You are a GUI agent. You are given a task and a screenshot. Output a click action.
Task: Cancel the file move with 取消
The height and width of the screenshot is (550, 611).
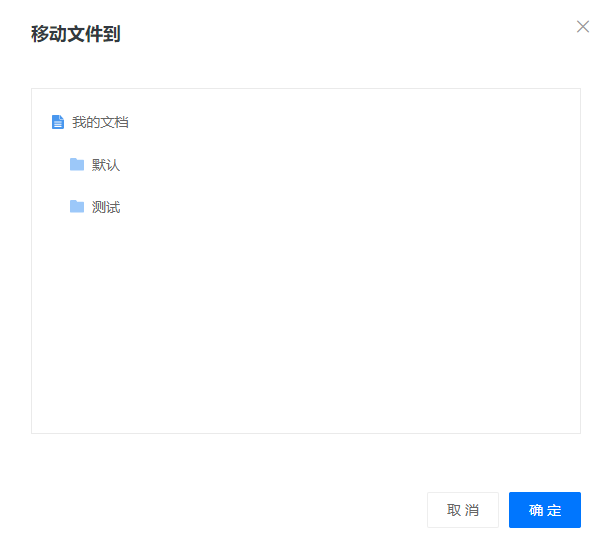click(x=462, y=510)
